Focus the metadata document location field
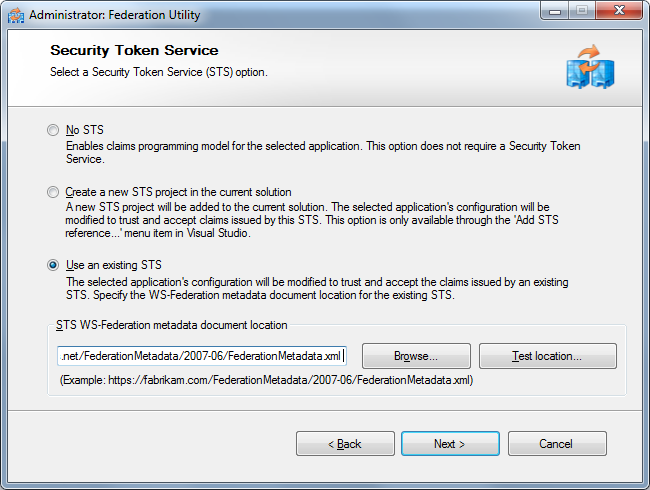The width and height of the screenshot is (650, 490). pyautogui.click(x=201, y=356)
